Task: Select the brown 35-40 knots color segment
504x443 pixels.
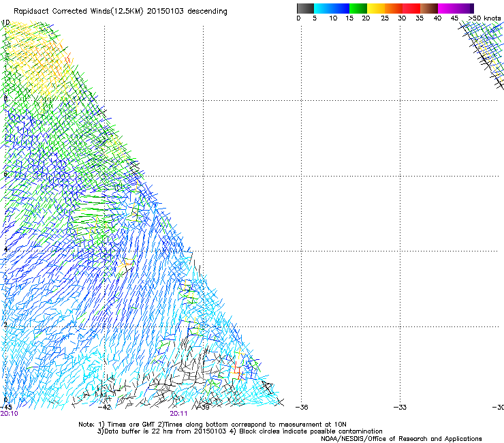Action: pyautogui.click(x=429, y=8)
